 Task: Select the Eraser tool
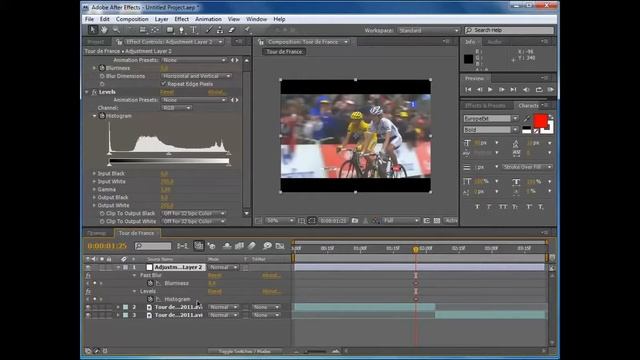tap(232, 30)
